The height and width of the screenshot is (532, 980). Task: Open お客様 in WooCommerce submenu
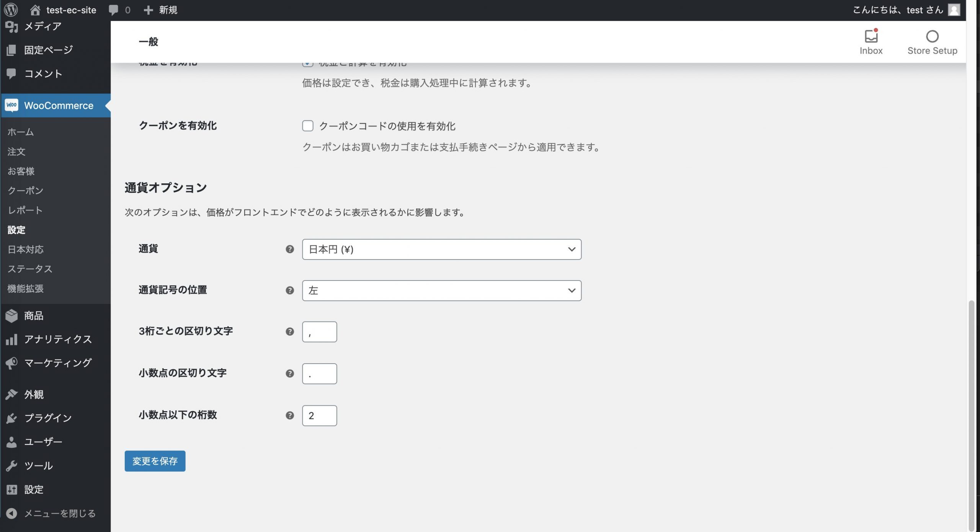click(21, 171)
